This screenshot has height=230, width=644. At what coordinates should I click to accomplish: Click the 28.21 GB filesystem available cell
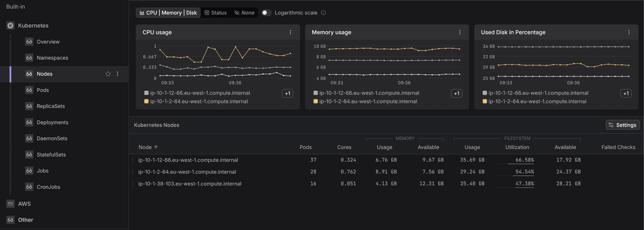(569, 183)
